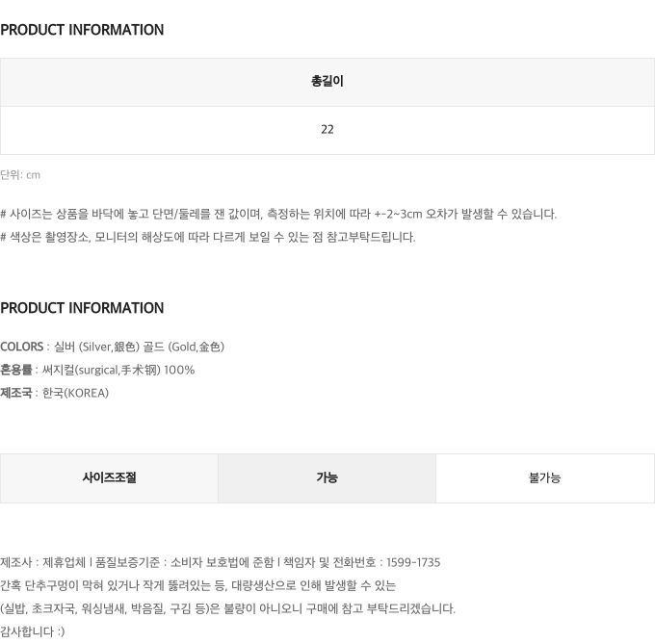The height and width of the screenshot is (644, 655).
Task: Click the 총길이 table header cell
Action: pyautogui.click(x=327, y=82)
